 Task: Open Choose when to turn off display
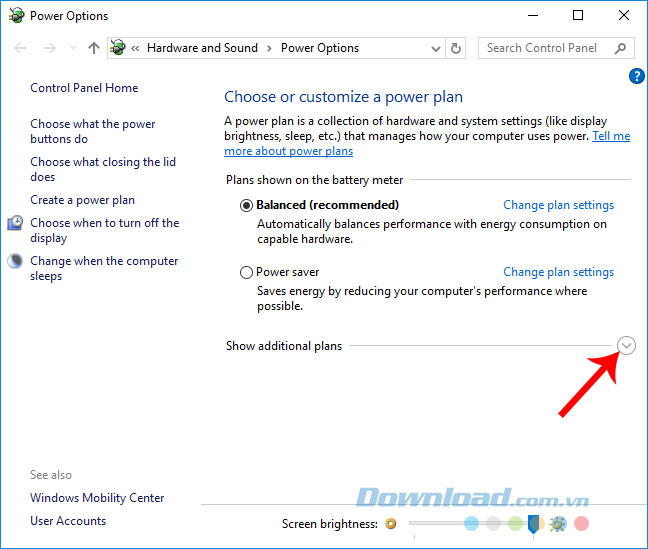[105, 230]
